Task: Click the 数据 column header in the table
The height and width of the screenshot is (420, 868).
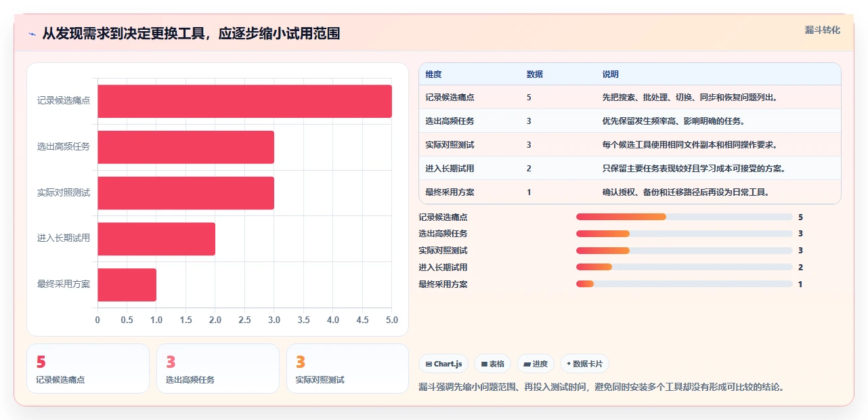Action: click(x=534, y=75)
